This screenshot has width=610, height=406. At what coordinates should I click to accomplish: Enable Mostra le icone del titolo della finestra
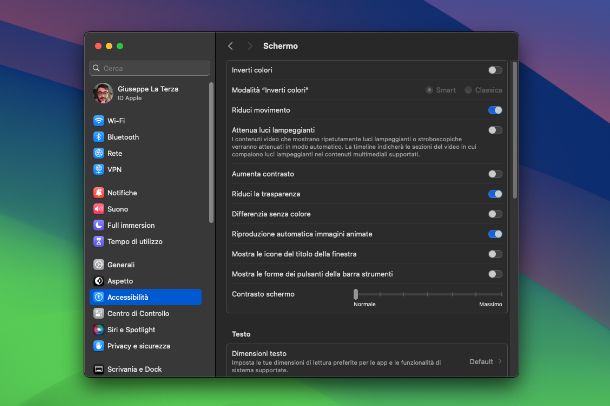[x=495, y=254]
